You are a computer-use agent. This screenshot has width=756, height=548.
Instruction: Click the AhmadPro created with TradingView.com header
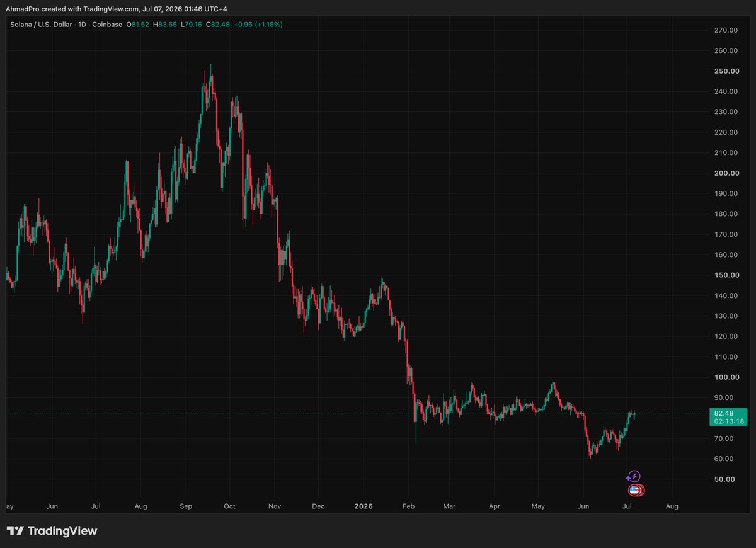pos(74,9)
